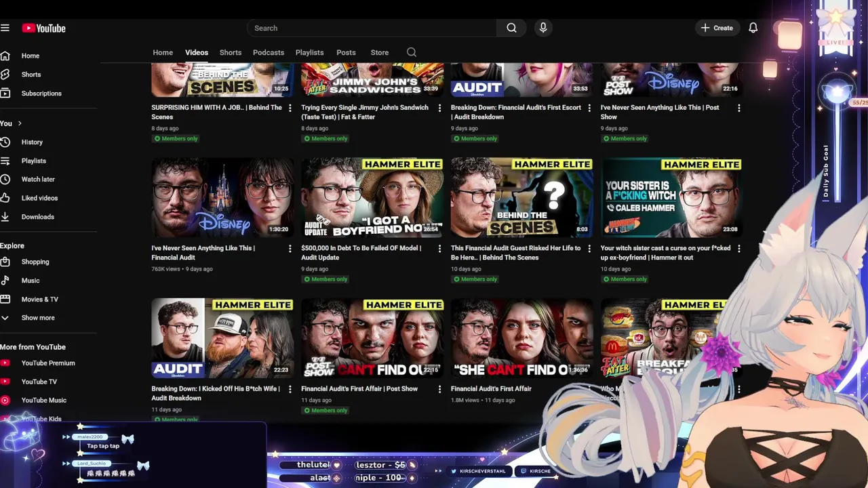
Task: Open options for Disney Financial Audit video
Action: tap(290, 249)
